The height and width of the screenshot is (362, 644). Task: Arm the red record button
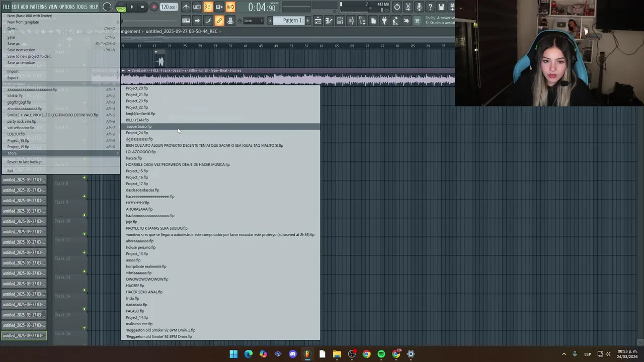pos(154,7)
